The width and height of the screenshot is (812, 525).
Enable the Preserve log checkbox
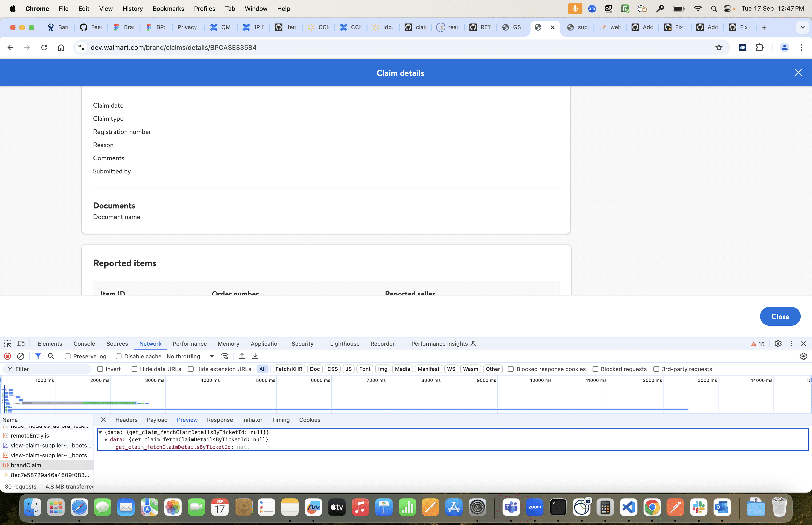point(68,356)
